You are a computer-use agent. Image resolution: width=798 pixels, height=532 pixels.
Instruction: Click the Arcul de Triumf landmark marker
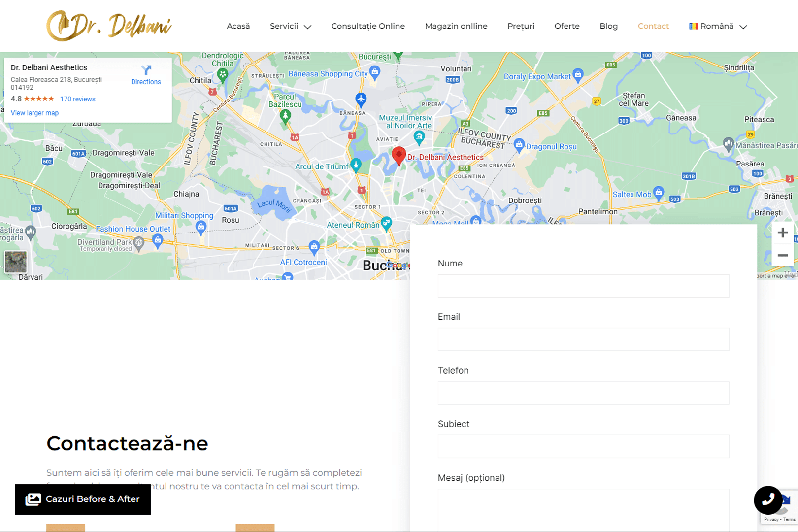(356, 165)
